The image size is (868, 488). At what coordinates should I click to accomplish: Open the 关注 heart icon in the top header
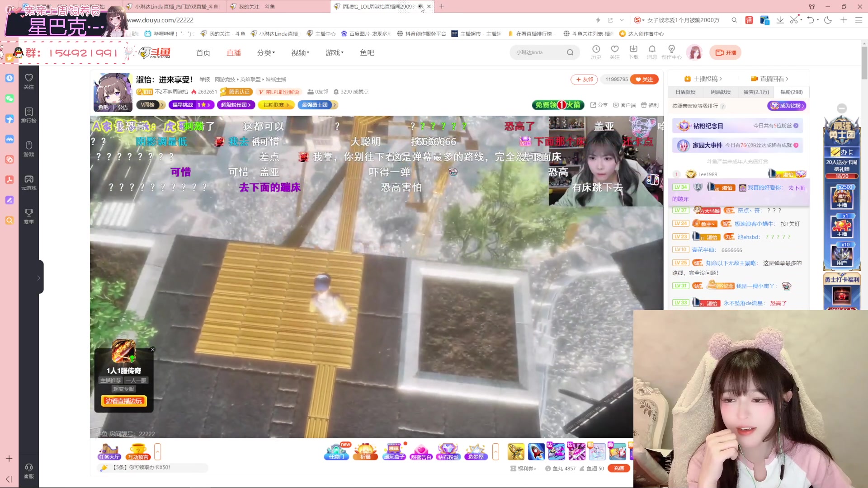[614, 52]
